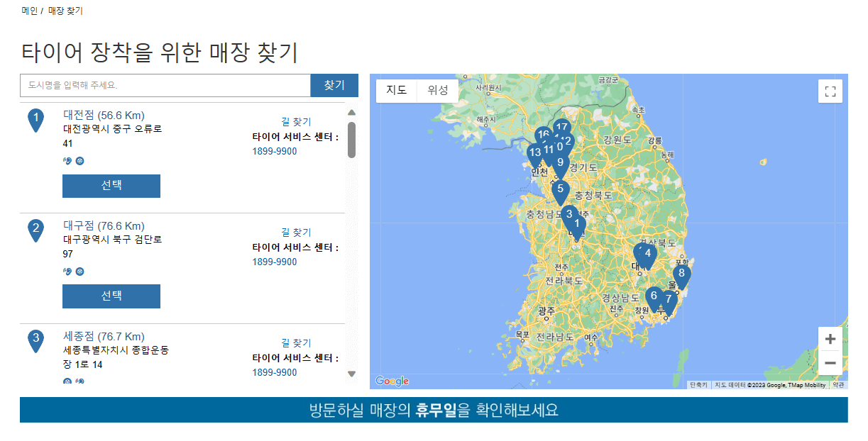Screen dimensions: 868x441
Task: Zoom in on the map with plus control
Action: (x=830, y=339)
